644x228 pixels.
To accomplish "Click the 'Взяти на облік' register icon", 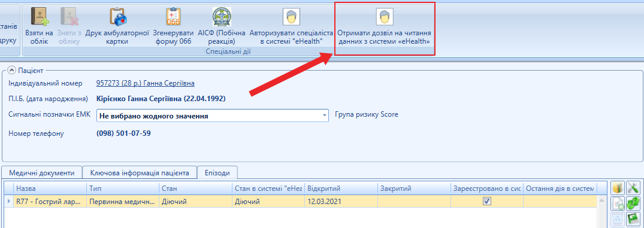I will pyautogui.click(x=39, y=17).
